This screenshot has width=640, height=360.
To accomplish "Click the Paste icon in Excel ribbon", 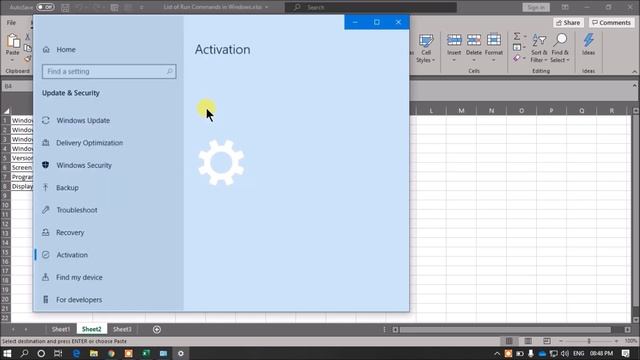I will pos(13,41).
